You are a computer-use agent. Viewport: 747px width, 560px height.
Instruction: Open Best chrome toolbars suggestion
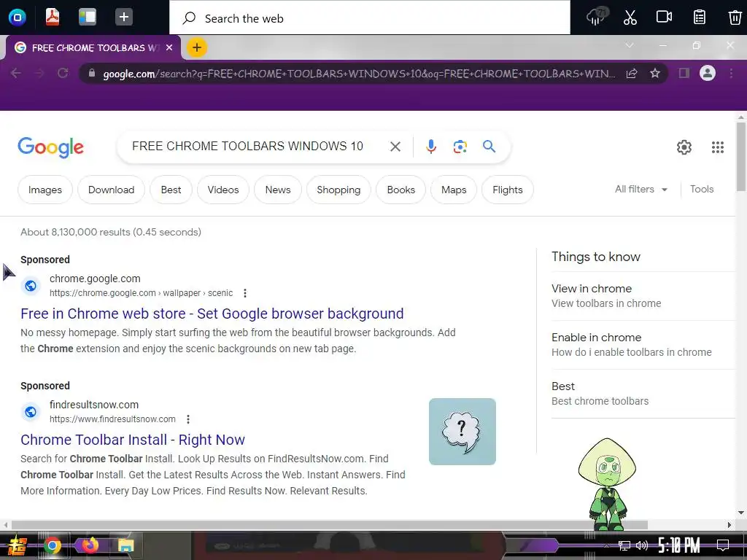(643, 393)
